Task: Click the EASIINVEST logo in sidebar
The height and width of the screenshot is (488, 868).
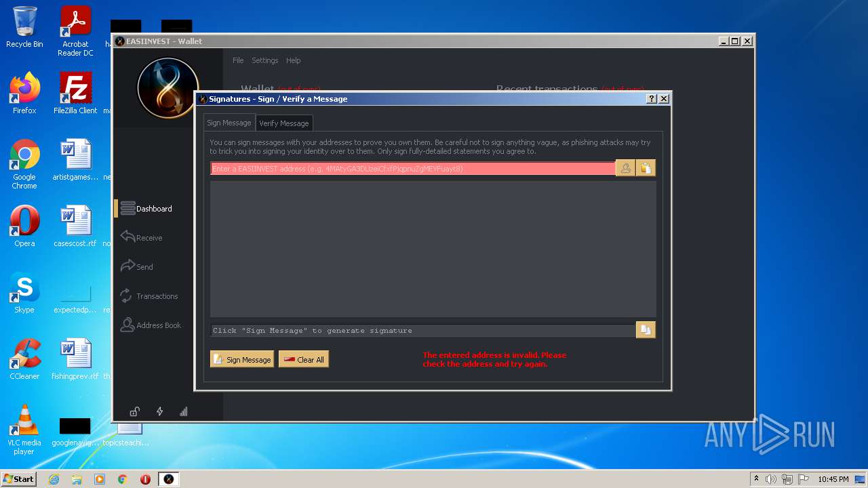Action: [x=167, y=87]
